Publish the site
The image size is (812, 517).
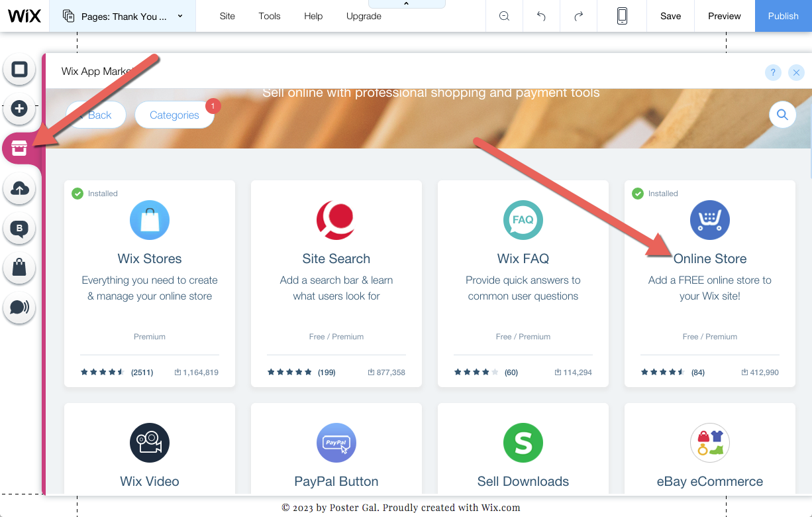tap(784, 16)
